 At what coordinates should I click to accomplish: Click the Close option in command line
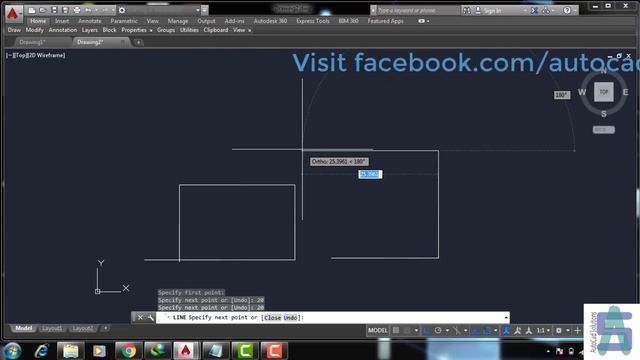(272, 318)
